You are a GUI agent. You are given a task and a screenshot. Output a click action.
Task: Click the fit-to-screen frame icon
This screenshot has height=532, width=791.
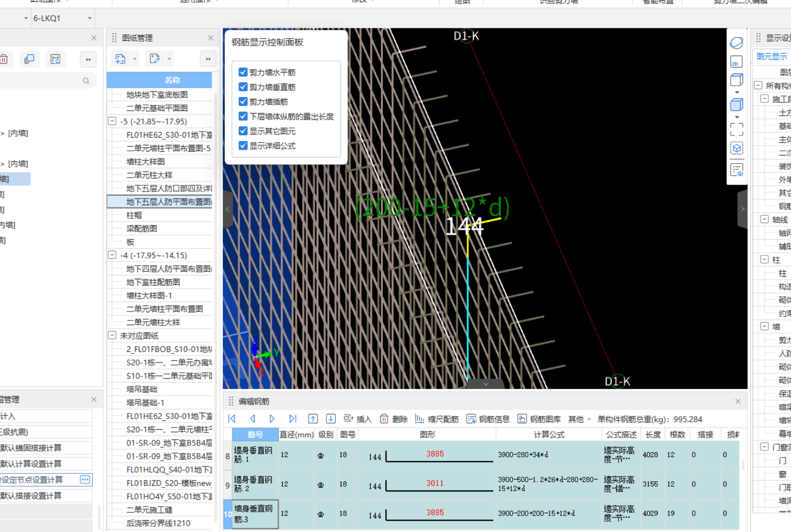click(737, 129)
